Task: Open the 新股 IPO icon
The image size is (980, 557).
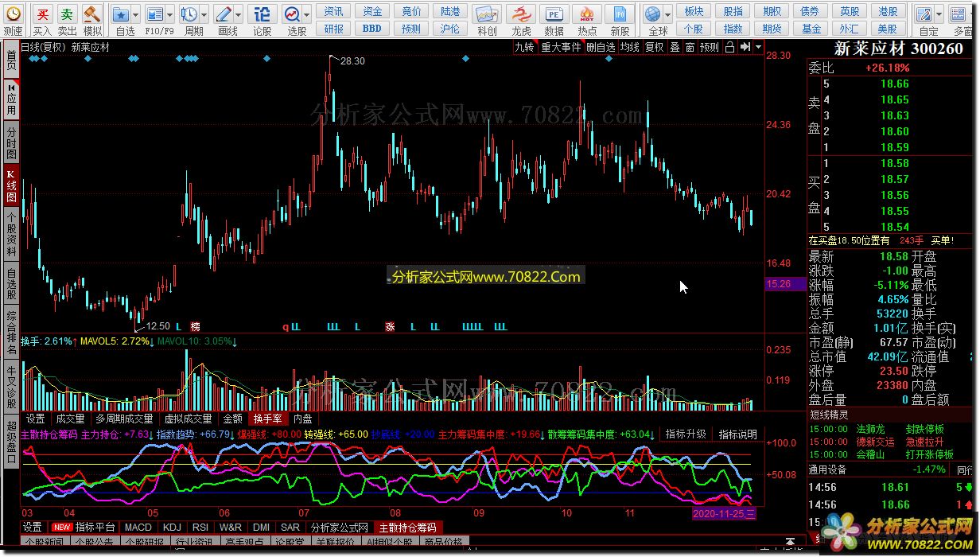Action: tap(620, 14)
